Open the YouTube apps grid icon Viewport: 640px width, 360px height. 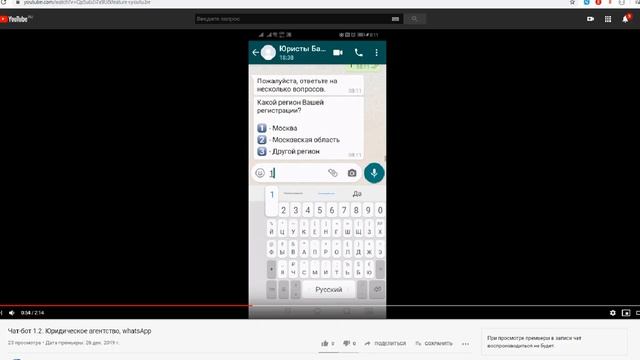coord(608,19)
